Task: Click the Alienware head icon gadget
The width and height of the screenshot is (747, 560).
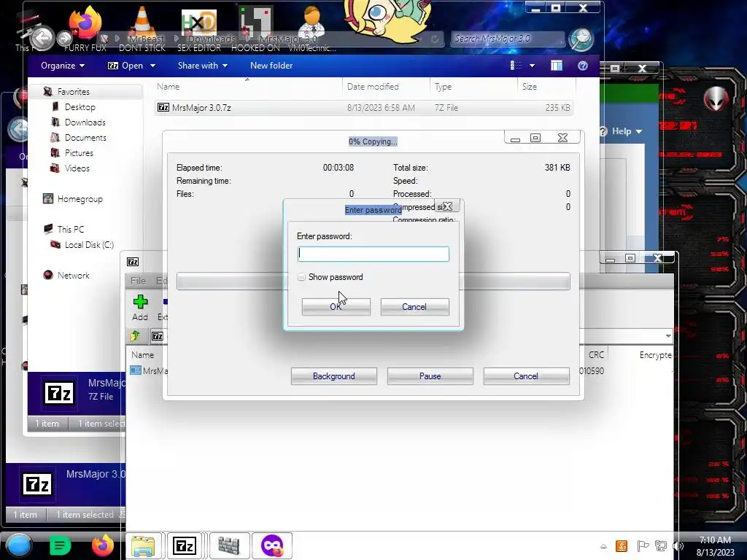Action: click(x=716, y=99)
